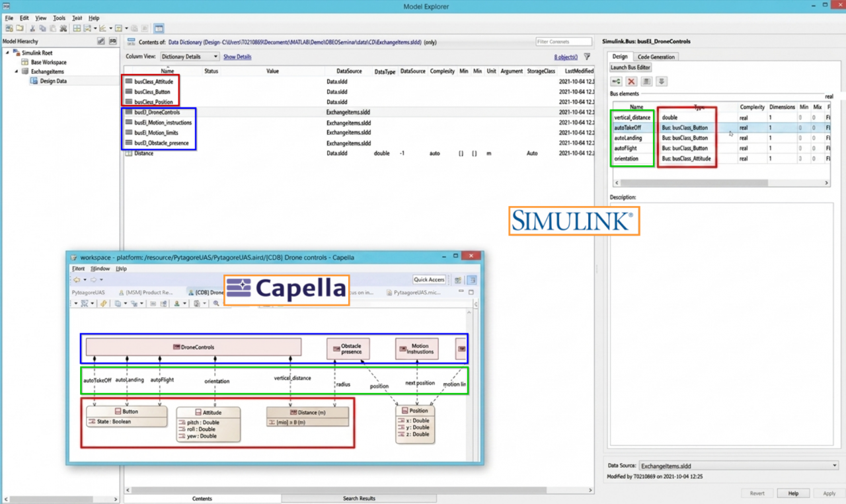Switch to the Search Results tab
Screen dimensions: 846x504
click(359, 499)
